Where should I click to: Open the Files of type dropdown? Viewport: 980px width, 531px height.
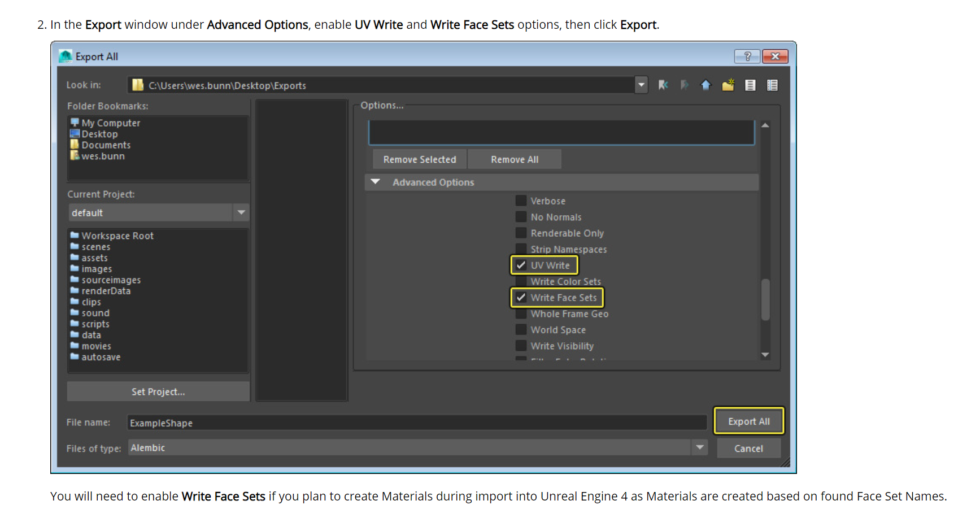pos(700,447)
